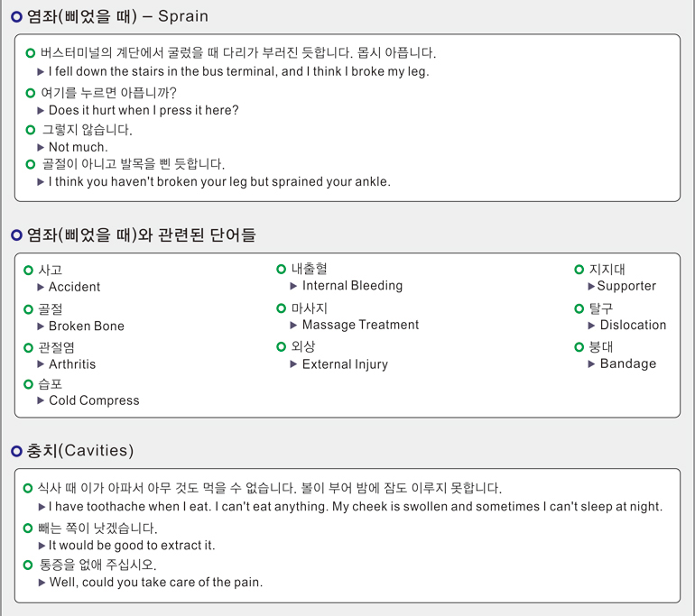Screen dimensions: 695x616
Task: Click the green bullet beside 습포
Action: (28, 384)
